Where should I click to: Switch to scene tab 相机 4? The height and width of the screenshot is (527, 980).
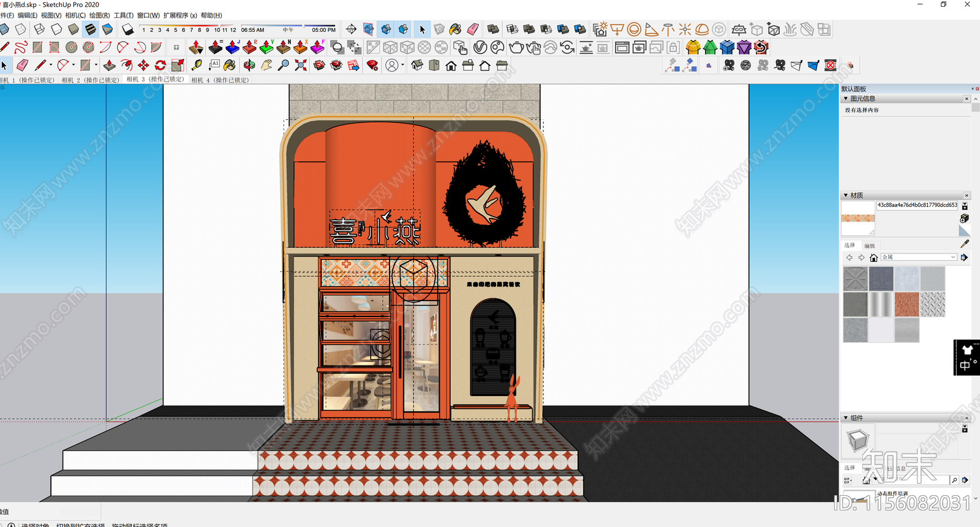click(x=220, y=80)
